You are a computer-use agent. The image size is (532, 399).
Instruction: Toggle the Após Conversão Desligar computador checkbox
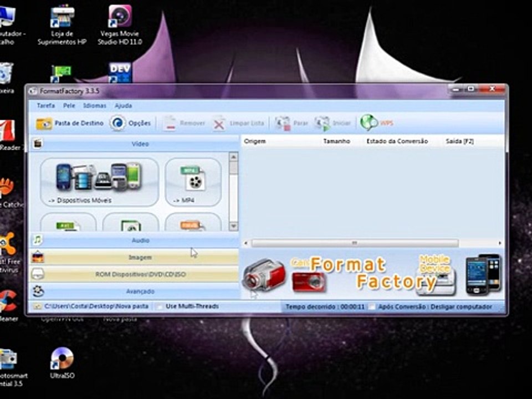coord(372,306)
